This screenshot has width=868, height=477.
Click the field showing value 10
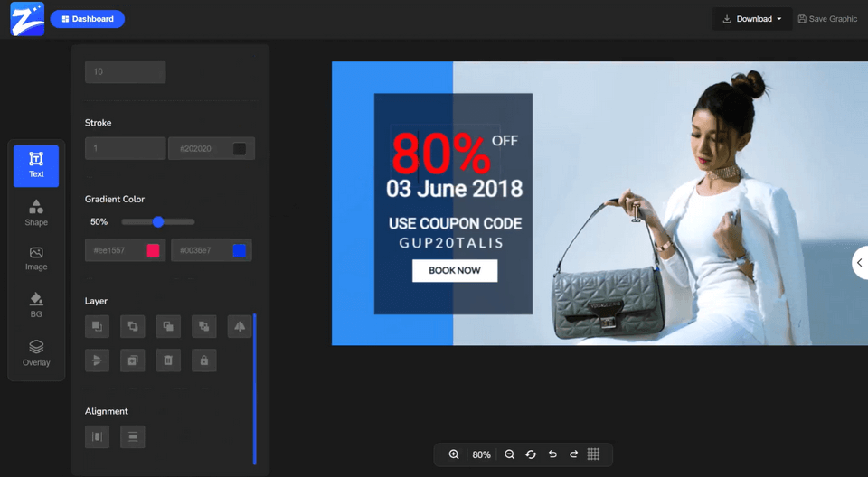pos(125,72)
